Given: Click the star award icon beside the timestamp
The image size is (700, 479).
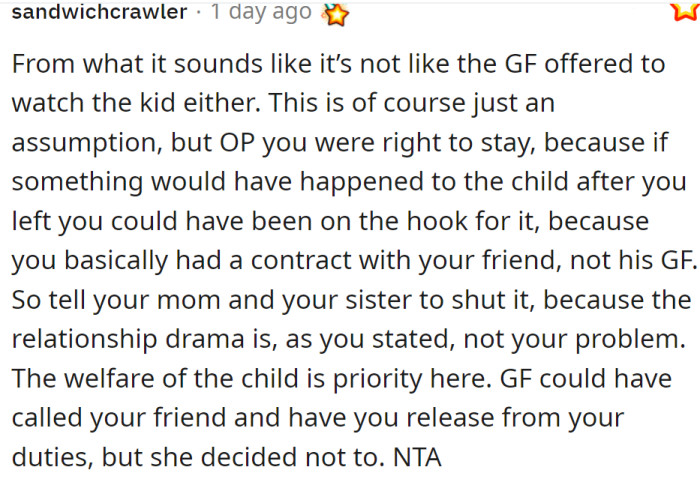Looking at the screenshot, I should (337, 14).
